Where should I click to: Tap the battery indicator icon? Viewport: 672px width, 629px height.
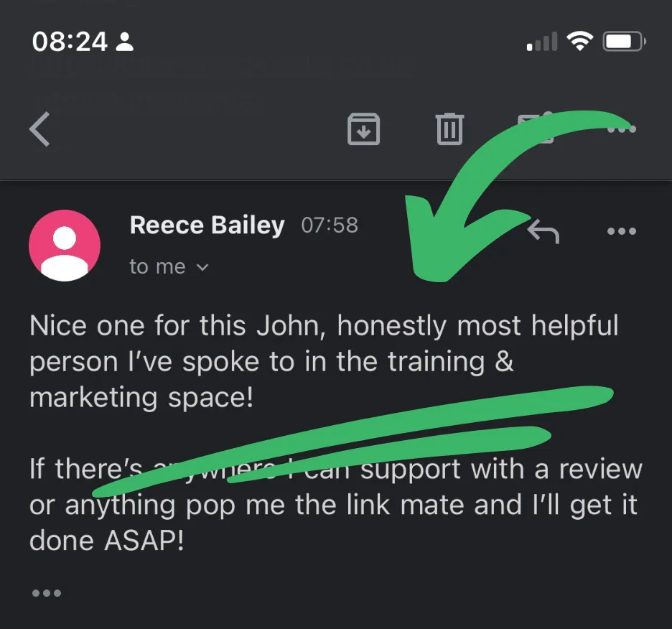tap(625, 42)
